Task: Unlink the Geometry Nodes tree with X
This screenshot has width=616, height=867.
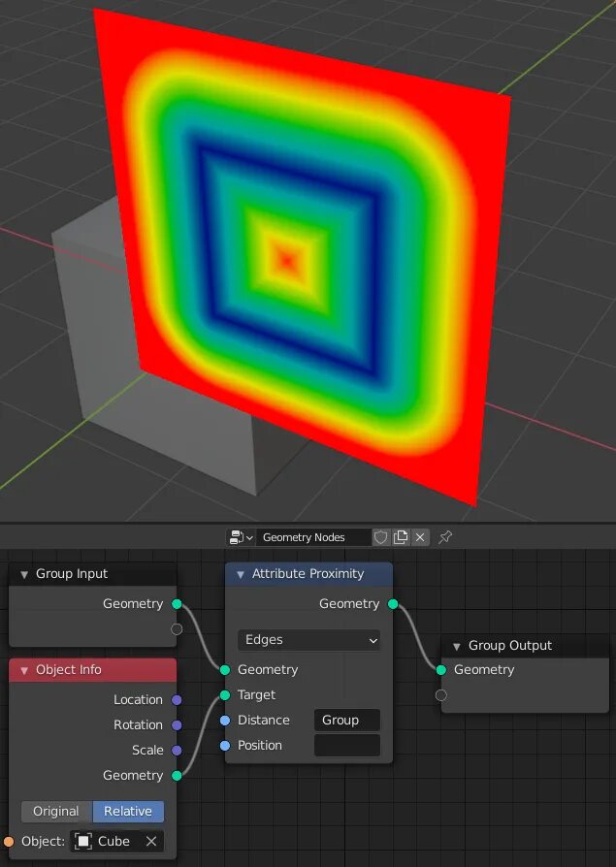Action: pyautogui.click(x=420, y=537)
